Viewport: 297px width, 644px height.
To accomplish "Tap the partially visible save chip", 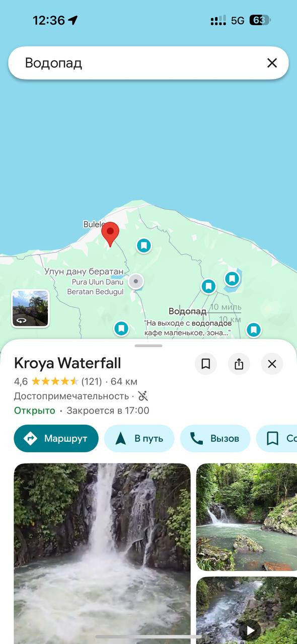I will [277, 438].
